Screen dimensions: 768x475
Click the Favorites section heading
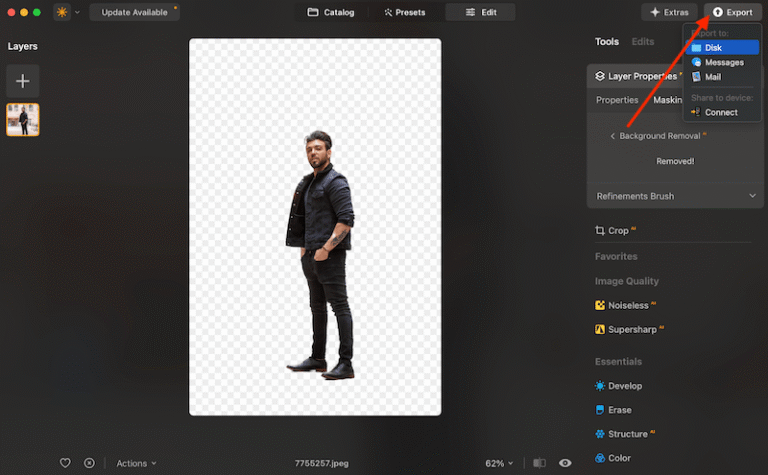(x=616, y=257)
